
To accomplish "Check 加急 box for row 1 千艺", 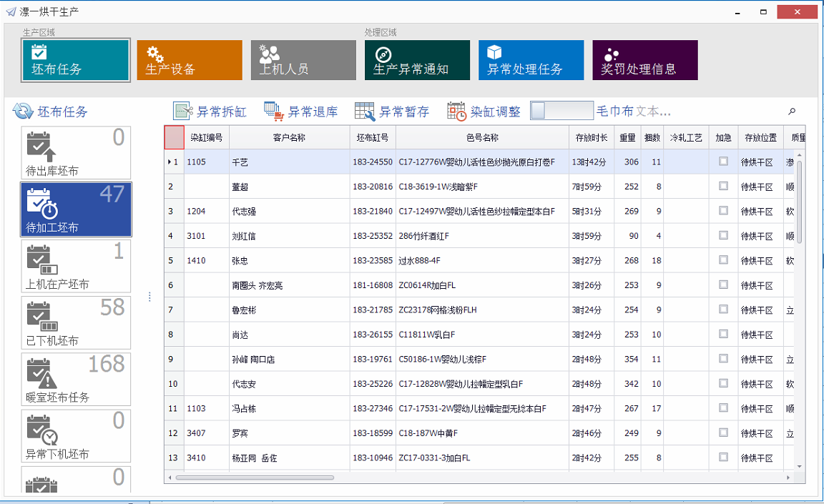I will 723,162.
